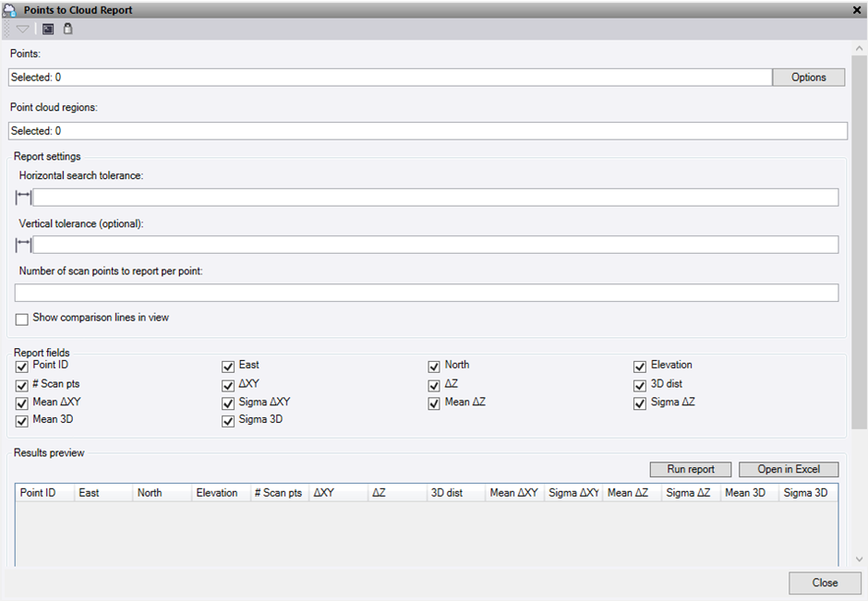
Task: Click the command window icon in toolbar
Action: coord(48,29)
